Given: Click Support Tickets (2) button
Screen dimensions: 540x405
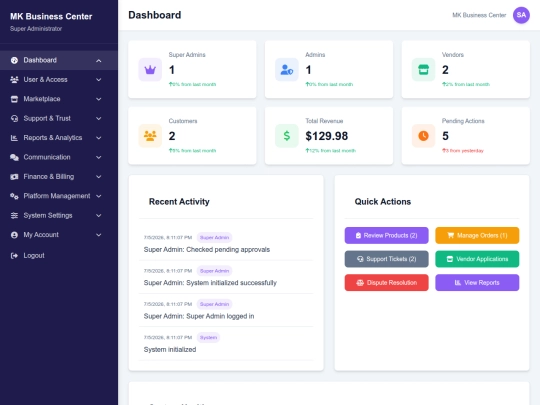Looking at the screenshot, I should (386, 259).
